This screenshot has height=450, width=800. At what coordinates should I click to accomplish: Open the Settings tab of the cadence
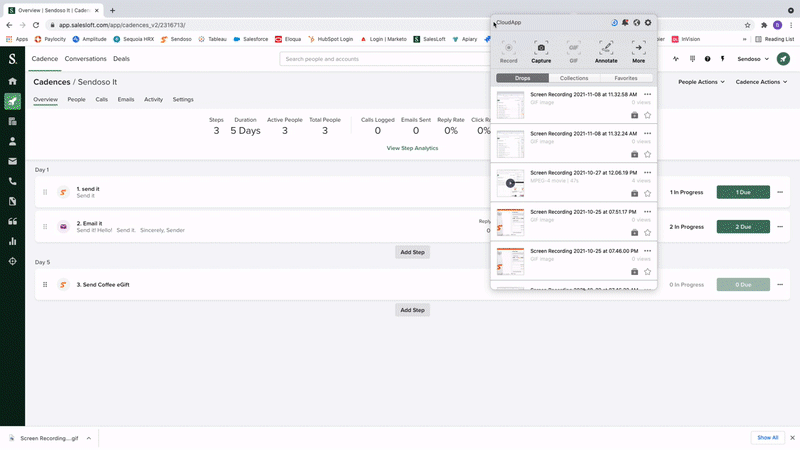click(183, 100)
